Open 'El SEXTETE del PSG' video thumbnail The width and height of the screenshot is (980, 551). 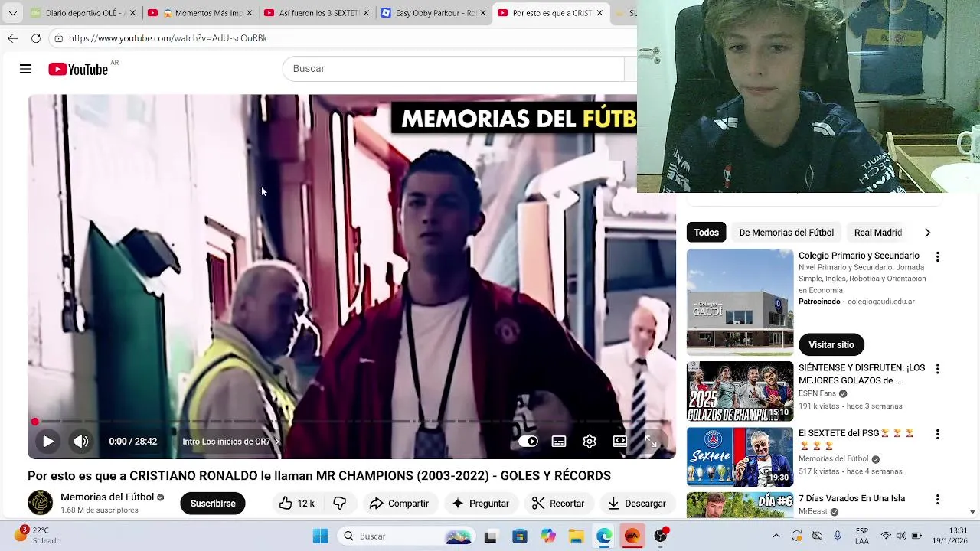[x=740, y=457]
